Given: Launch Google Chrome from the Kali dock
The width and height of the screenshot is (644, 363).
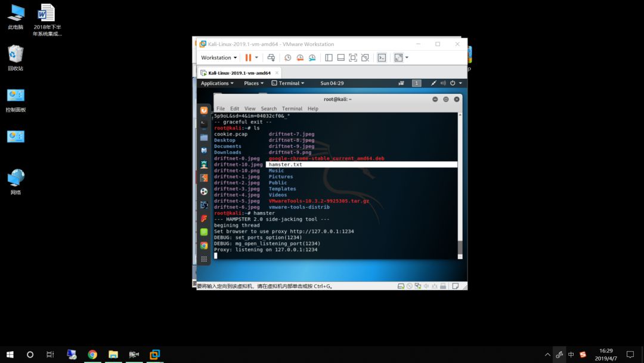Looking at the screenshot, I should point(204,245).
